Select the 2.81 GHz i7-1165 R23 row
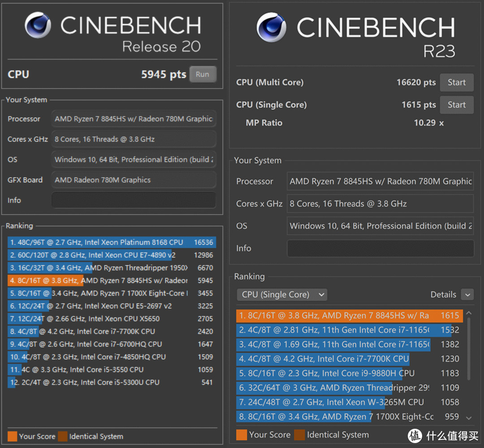484x448 pixels. click(350, 330)
